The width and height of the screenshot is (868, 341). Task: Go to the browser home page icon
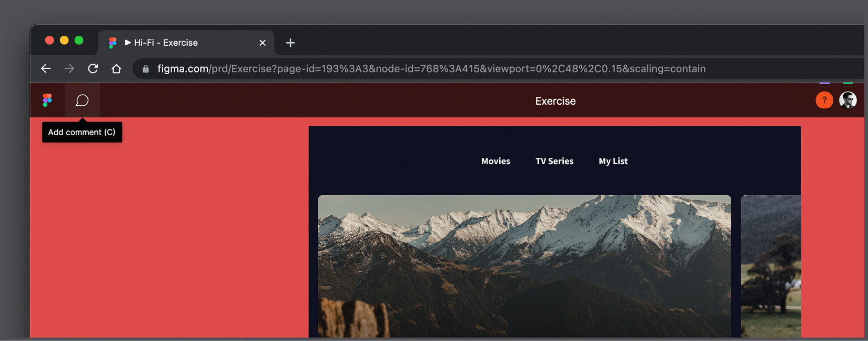tap(116, 68)
